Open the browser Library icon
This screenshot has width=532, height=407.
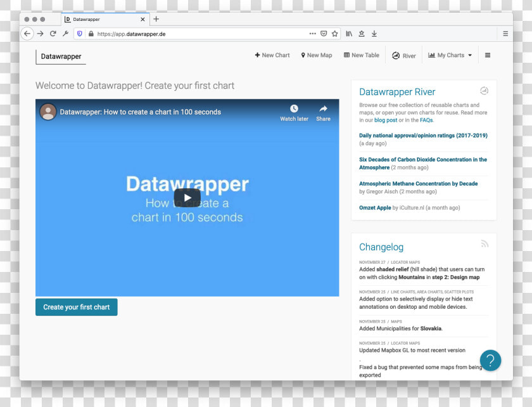(349, 34)
